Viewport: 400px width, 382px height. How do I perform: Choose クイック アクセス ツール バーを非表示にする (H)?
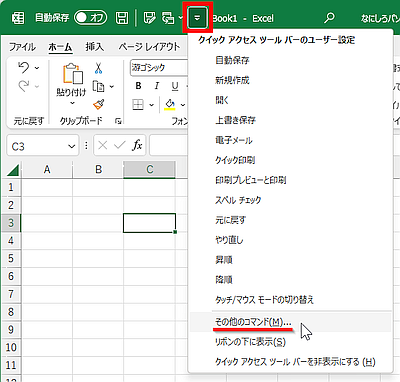coord(290,362)
